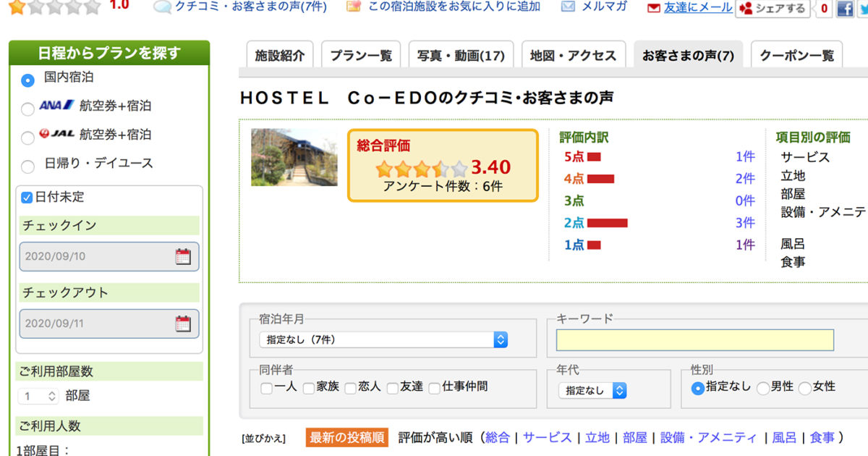Sort reviews by 風呂 rating link
This screenshot has width=868, height=456.
tap(784, 437)
